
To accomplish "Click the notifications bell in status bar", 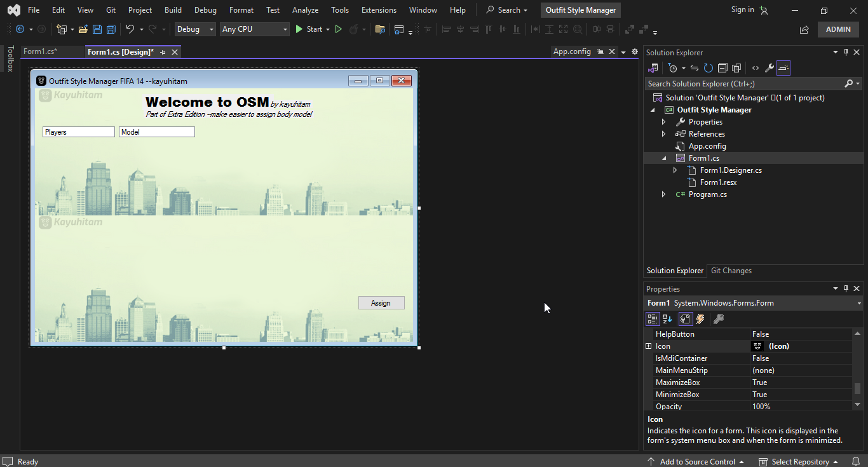I will [x=857, y=461].
